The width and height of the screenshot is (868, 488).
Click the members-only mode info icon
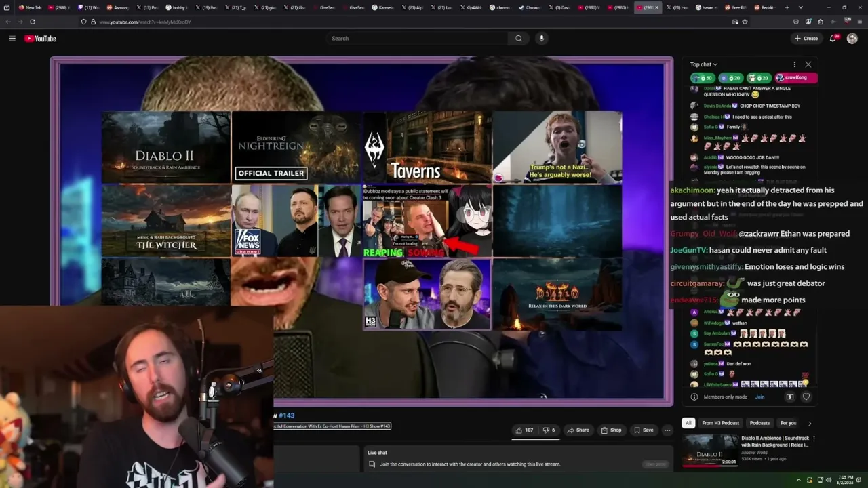click(694, 396)
